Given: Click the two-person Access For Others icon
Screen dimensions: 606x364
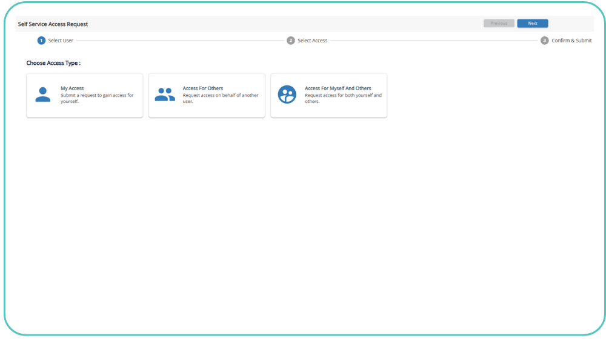Looking at the screenshot, I should pos(164,95).
